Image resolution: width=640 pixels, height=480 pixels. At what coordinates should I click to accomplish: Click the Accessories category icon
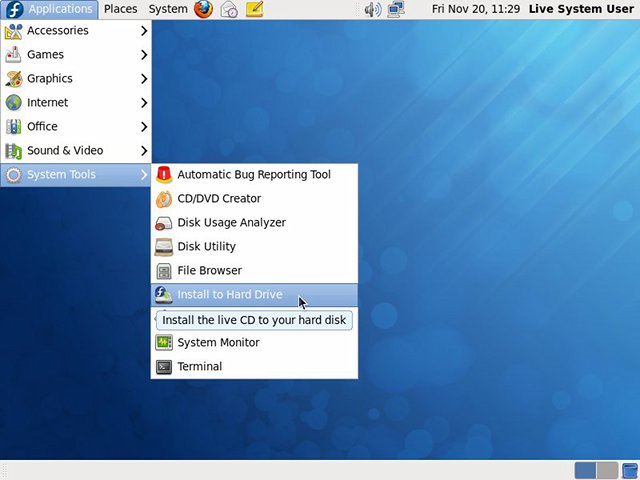coord(13,31)
